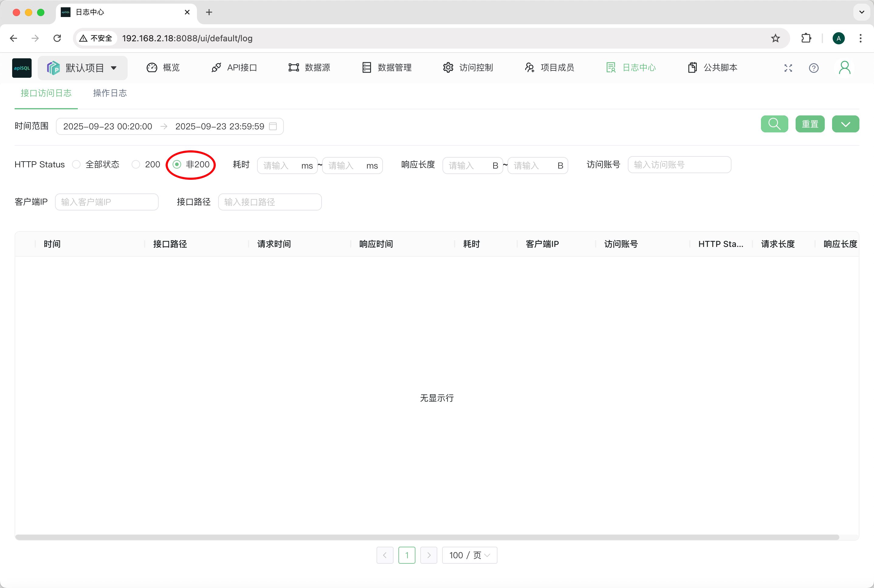874x588 pixels.
Task: Click the apiSQL logo
Action: coord(22,68)
